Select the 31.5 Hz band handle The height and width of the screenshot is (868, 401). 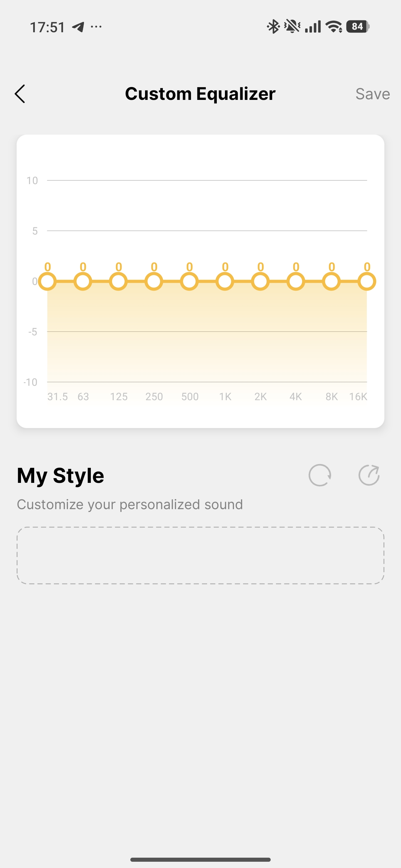pos(47,282)
